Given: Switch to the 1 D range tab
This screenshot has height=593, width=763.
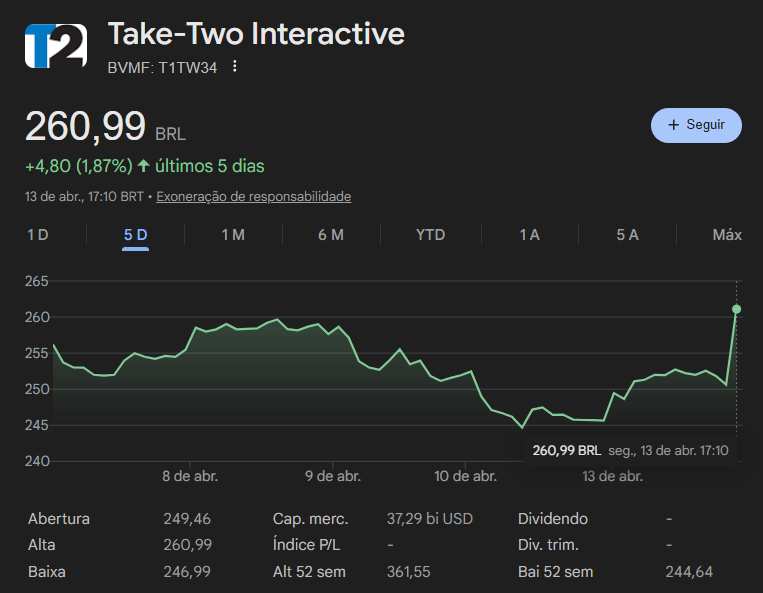Looking at the screenshot, I should pyautogui.click(x=37, y=235).
